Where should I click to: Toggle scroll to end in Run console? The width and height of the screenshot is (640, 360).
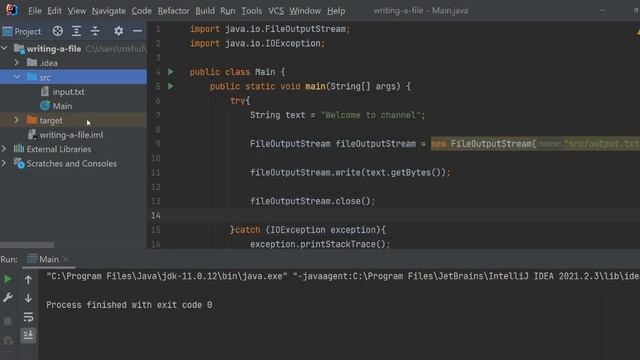point(28,335)
